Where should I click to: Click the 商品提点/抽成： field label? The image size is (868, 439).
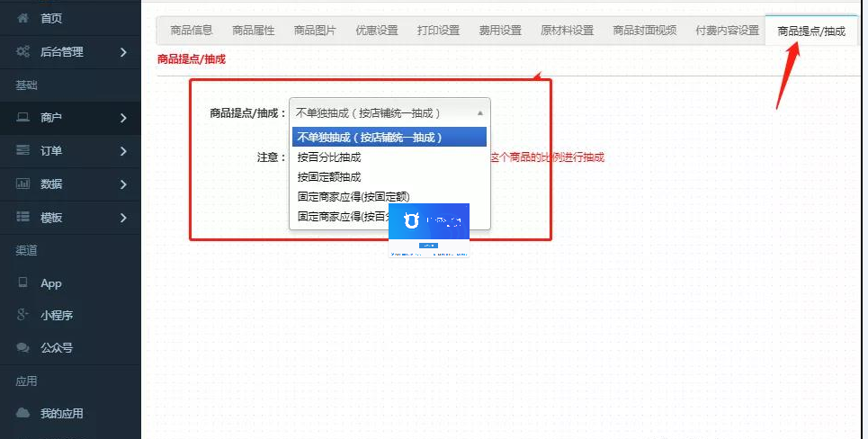pos(248,113)
